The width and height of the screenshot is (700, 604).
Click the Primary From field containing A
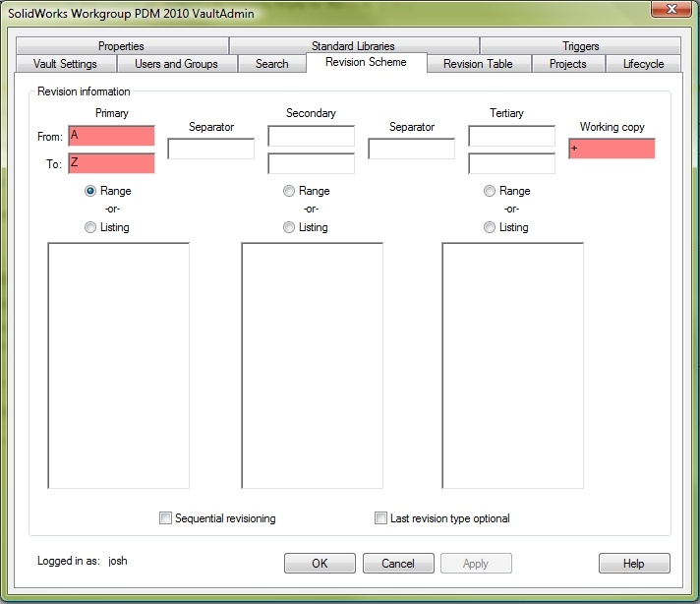coord(112,136)
